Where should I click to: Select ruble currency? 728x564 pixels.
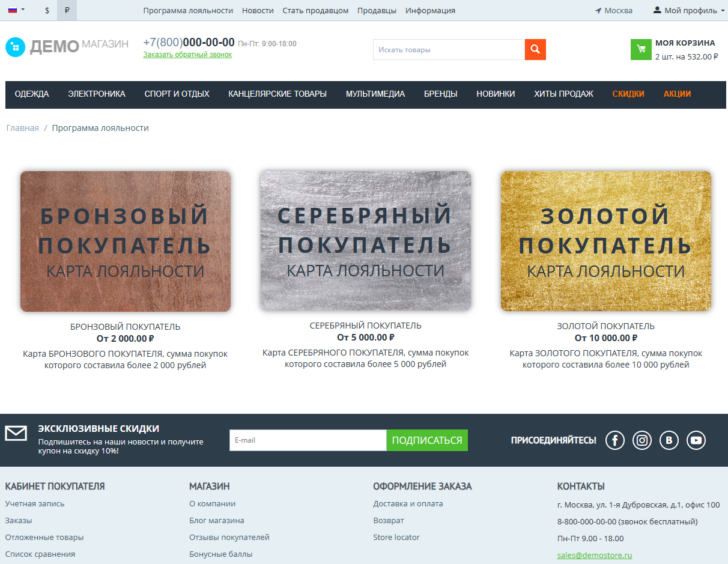coord(67,10)
